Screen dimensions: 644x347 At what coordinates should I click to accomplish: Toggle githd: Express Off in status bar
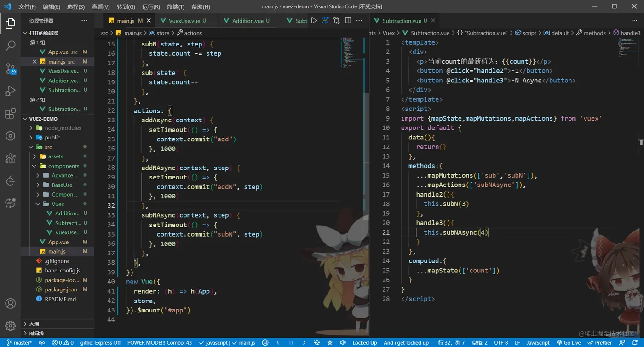[x=100, y=342]
